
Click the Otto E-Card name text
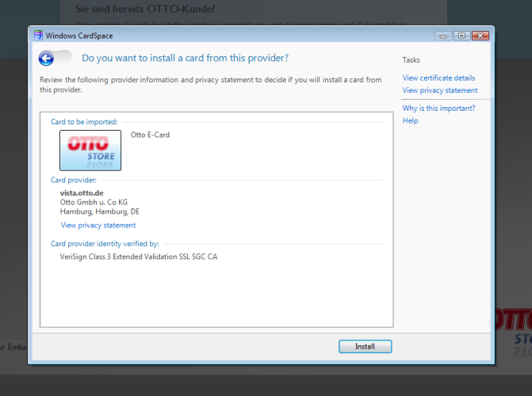click(x=150, y=135)
